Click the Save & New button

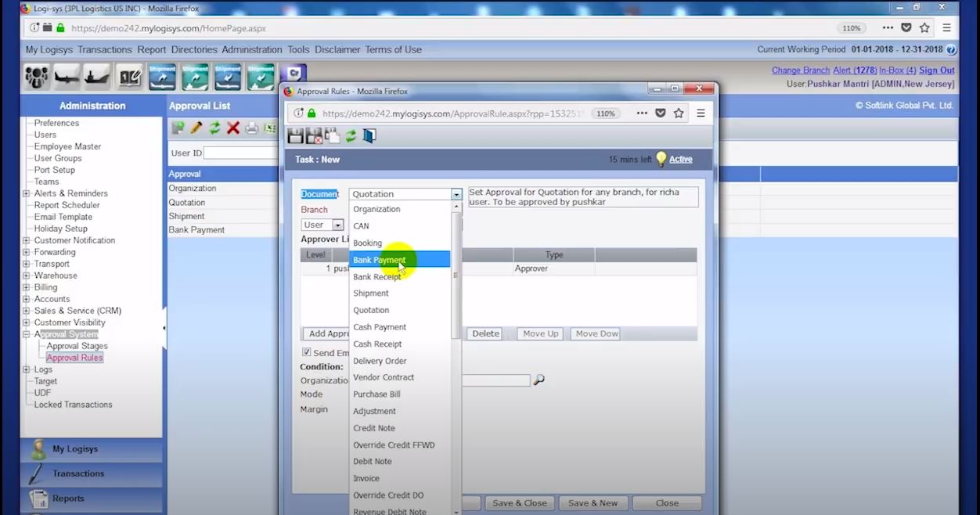coord(593,502)
